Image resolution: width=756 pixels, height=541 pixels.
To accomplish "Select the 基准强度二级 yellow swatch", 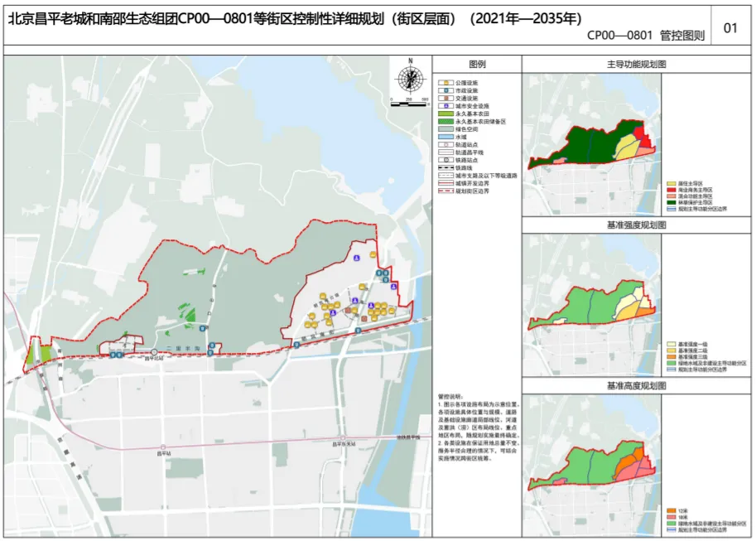I will 672,350.
